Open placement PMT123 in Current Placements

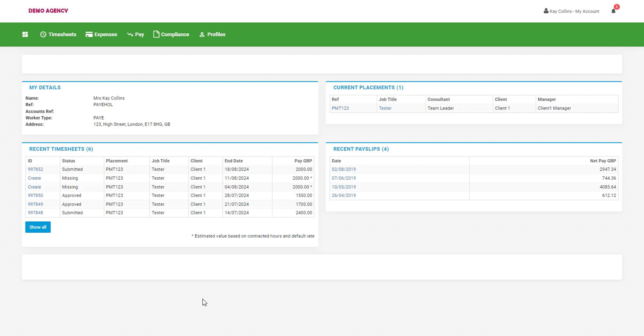tap(340, 108)
